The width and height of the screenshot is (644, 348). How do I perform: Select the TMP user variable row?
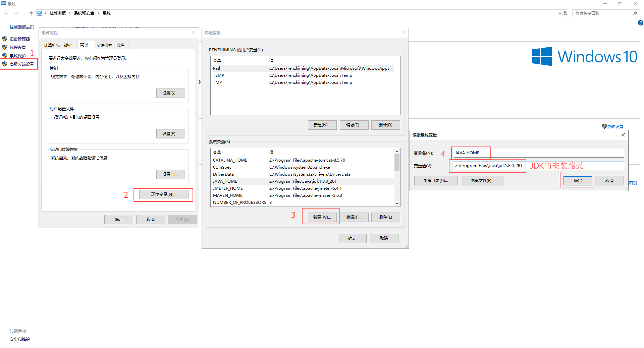pyautogui.click(x=303, y=82)
